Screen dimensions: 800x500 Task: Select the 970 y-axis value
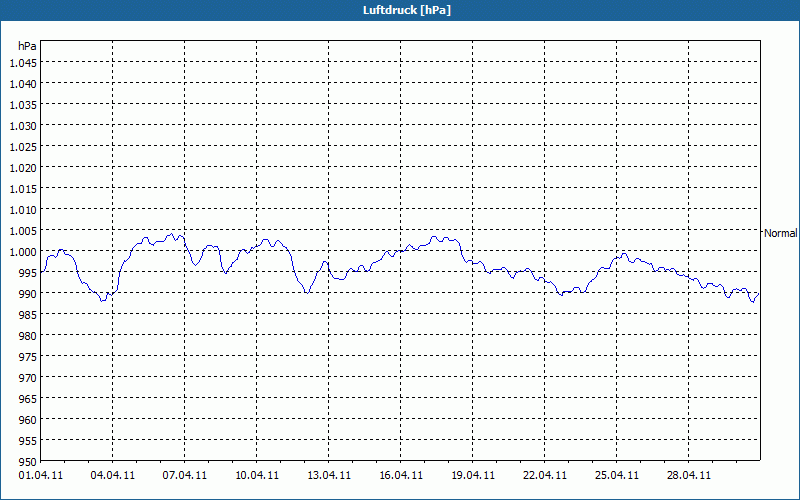click(x=28, y=378)
